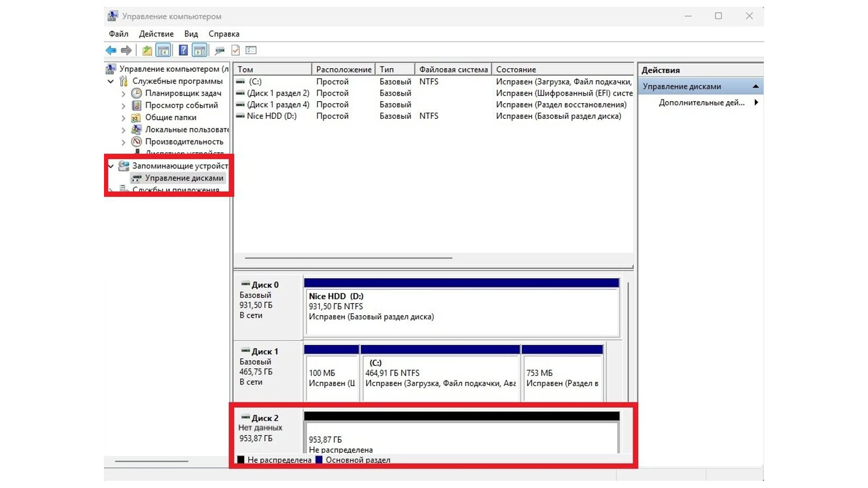
Task: Open the Действие menu
Action: tap(156, 34)
